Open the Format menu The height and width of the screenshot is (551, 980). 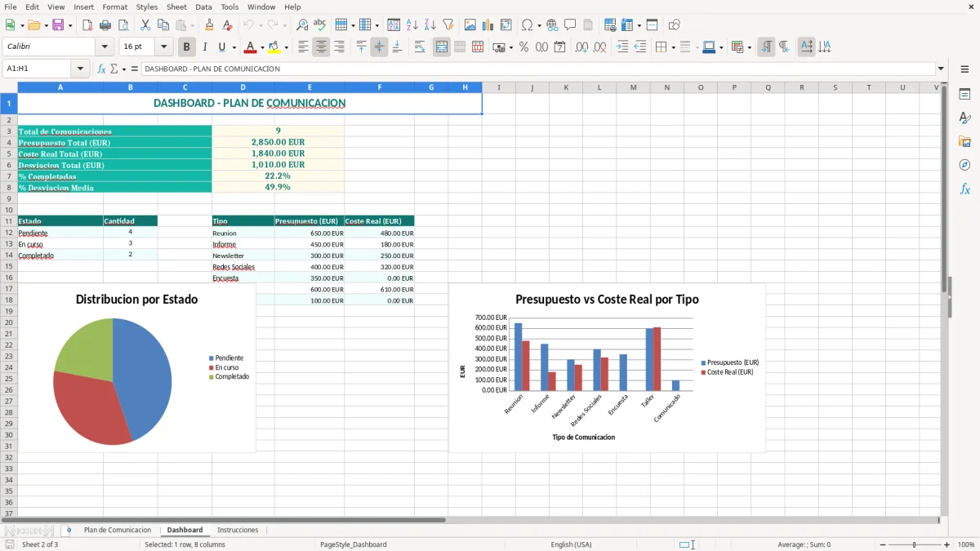point(114,7)
